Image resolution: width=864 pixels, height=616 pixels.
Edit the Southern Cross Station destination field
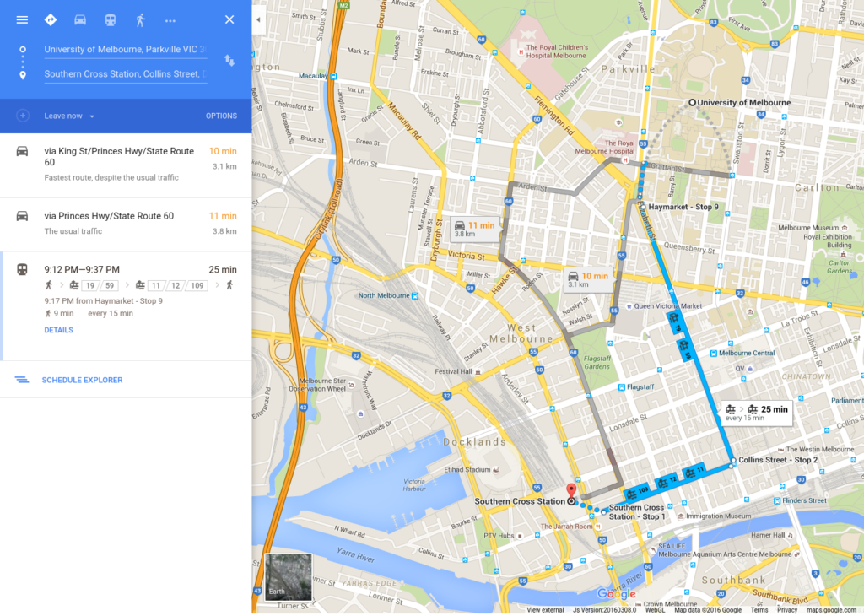126,74
